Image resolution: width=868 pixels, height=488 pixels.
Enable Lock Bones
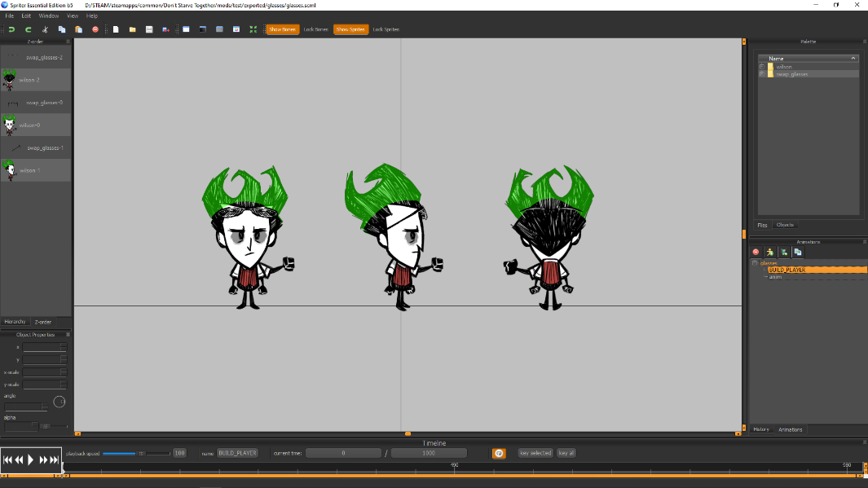coord(315,29)
